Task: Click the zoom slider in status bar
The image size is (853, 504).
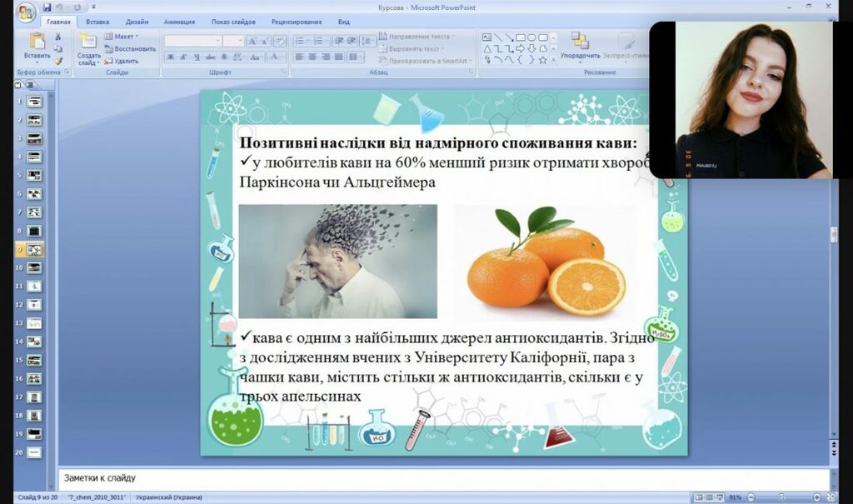Action: tap(785, 497)
